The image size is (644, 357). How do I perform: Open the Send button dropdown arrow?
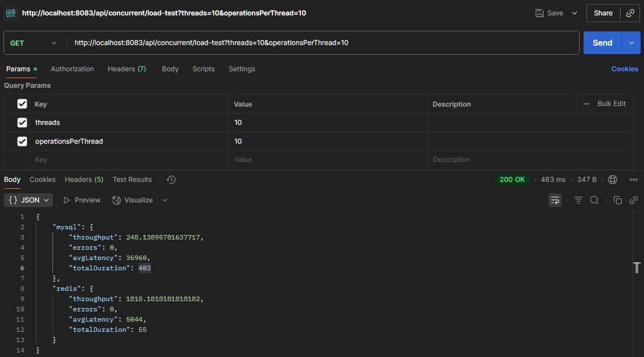coord(631,43)
